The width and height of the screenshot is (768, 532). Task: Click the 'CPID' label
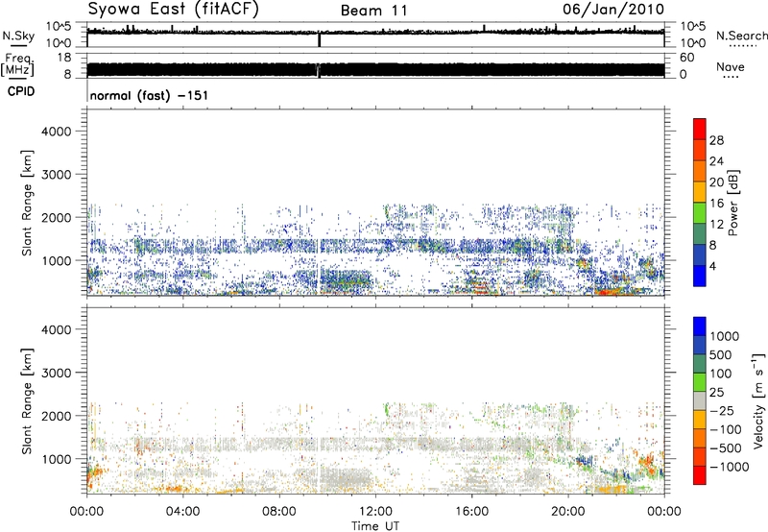pos(21,91)
